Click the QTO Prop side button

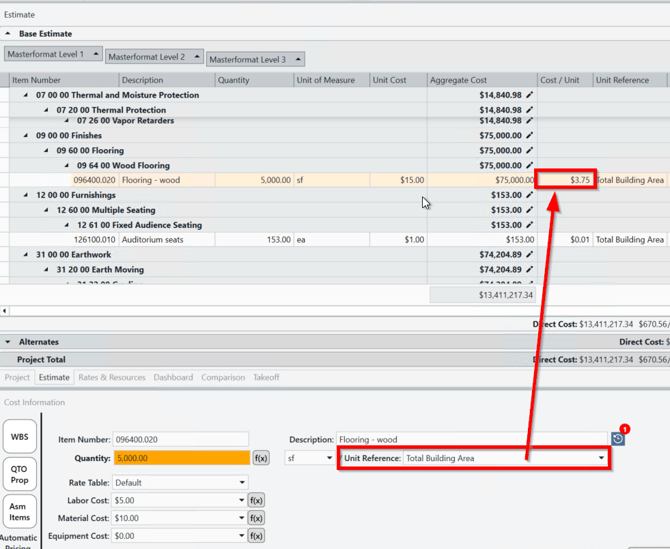[x=19, y=475]
